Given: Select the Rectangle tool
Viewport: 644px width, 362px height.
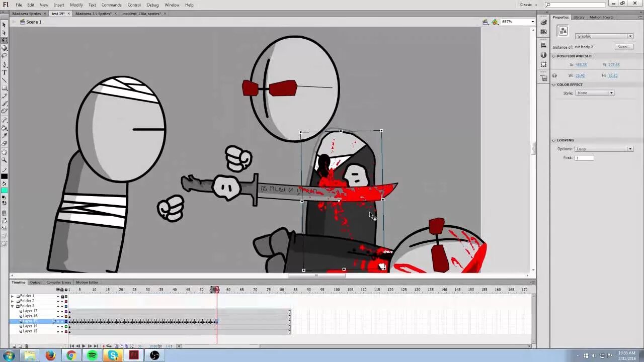Looking at the screenshot, I should point(4,88).
